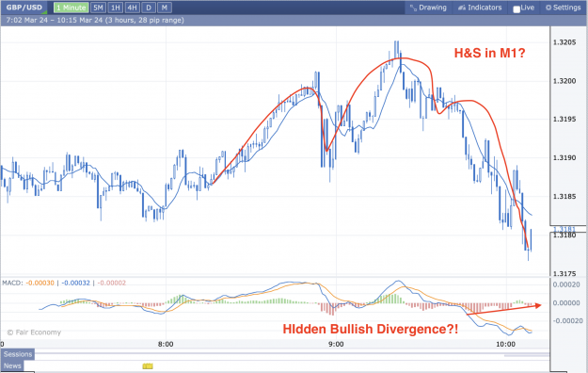Switch to the 4H timeframe
588x373 pixels.
coord(132,8)
